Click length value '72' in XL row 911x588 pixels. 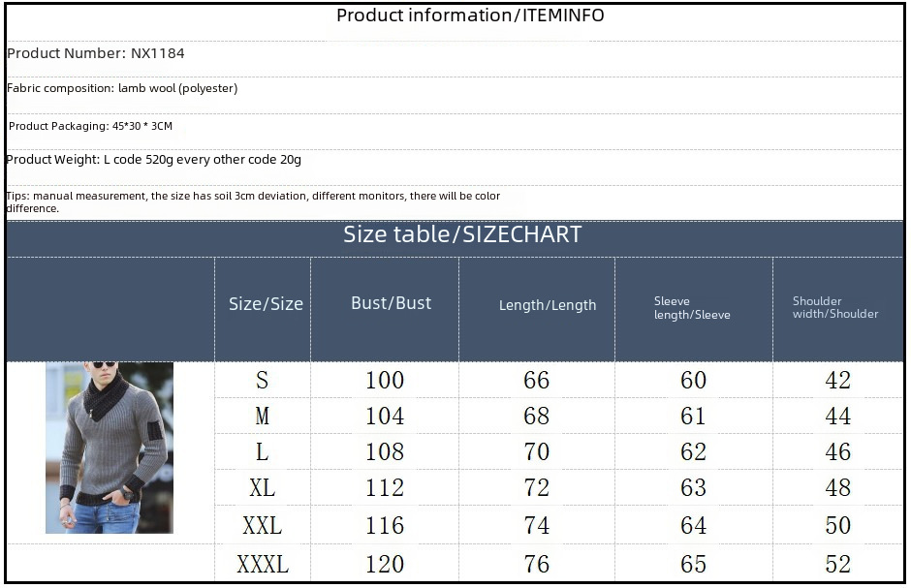[536, 487]
